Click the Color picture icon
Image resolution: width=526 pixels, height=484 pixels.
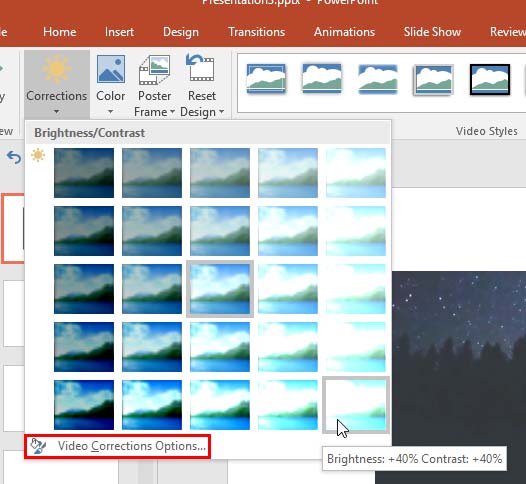tap(111, 69)
